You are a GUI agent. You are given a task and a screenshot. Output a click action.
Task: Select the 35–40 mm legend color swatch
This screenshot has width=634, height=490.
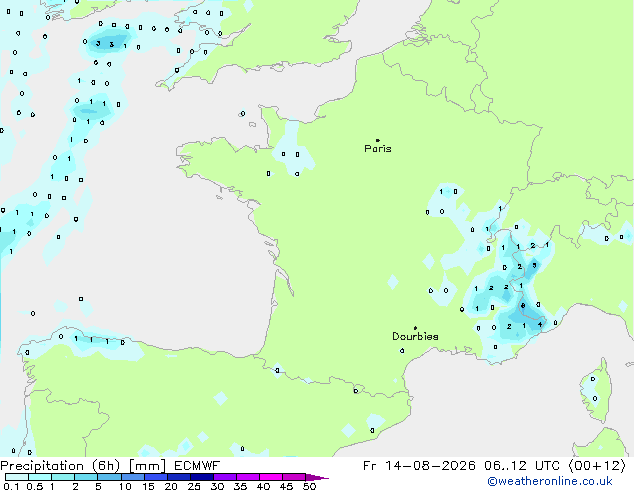[x=248, y=477]
